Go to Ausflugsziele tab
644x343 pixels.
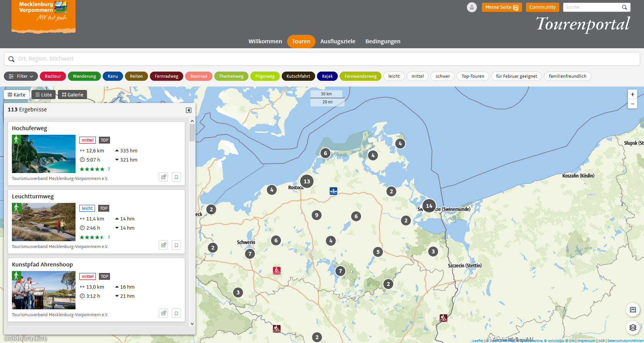[338, 41]
